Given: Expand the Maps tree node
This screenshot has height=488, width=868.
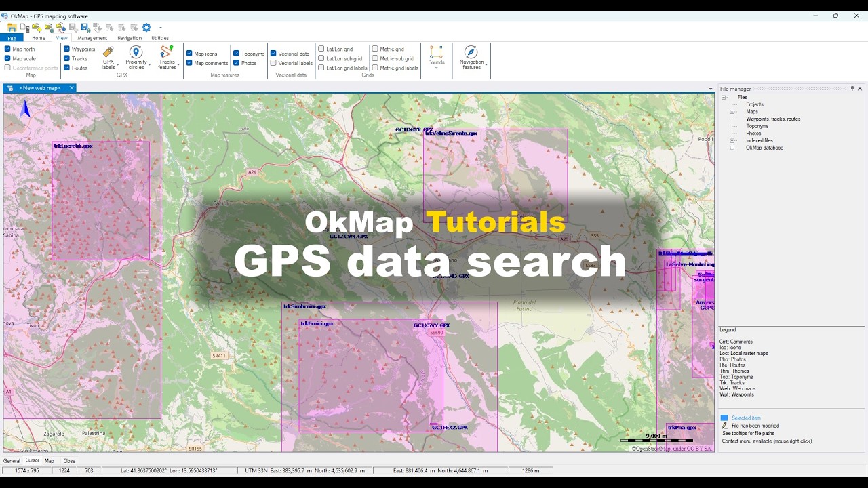Looking at the screenshot, I should 732,112.
